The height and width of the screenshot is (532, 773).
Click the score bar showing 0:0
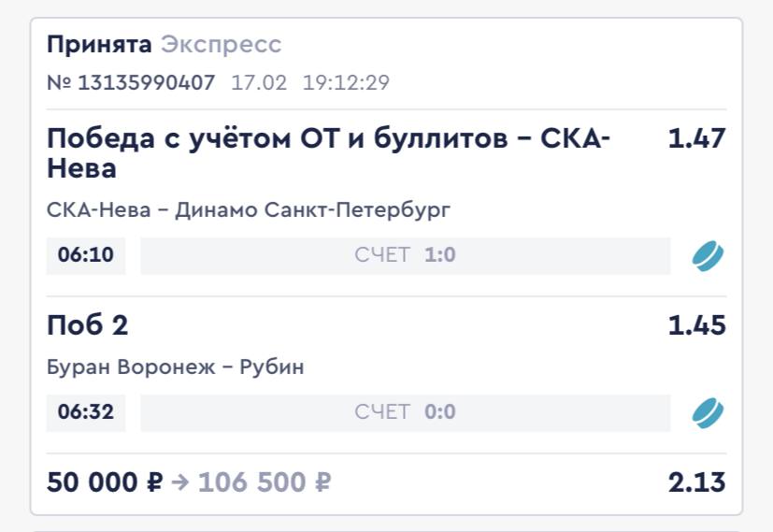(x=405, y=412)
